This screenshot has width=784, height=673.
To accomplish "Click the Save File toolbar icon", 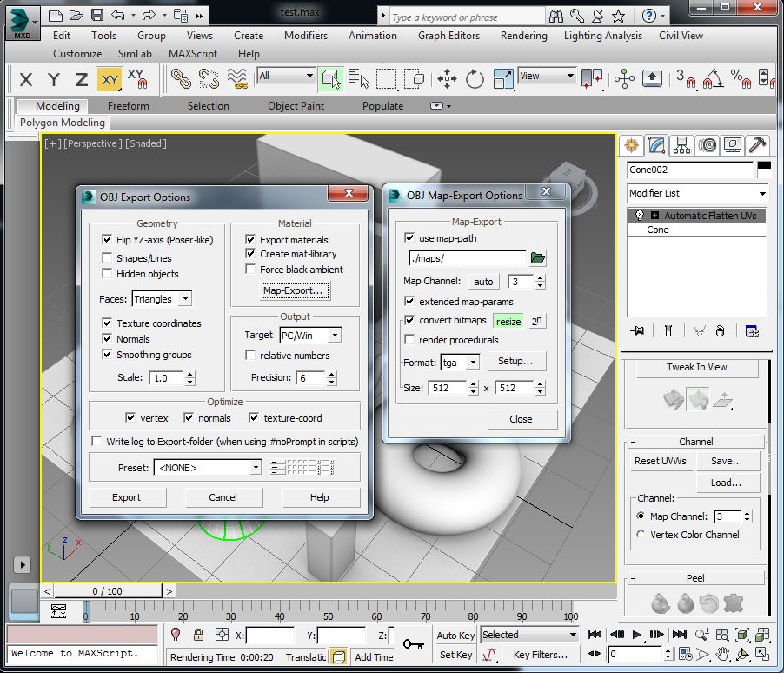I will (x=97, y=15).
